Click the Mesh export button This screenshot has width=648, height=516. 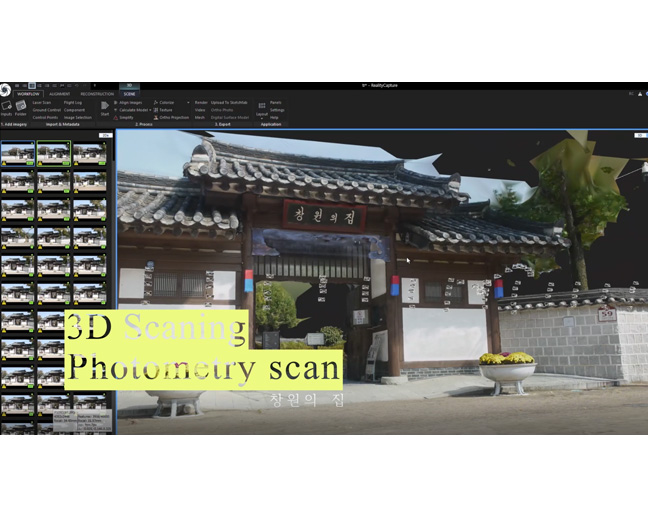pyautogui.click(x=200, y=117)
